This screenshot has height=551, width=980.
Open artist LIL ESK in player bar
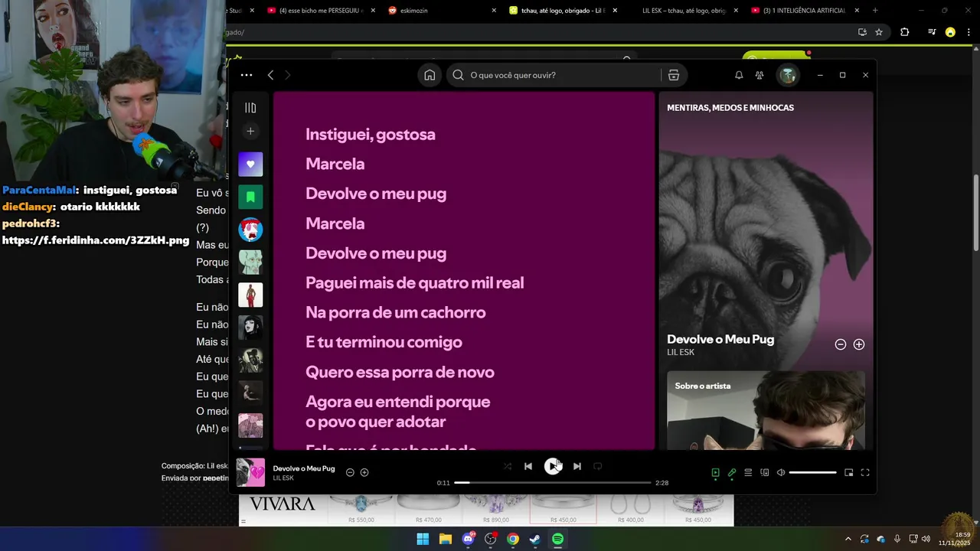click(283, 478)
